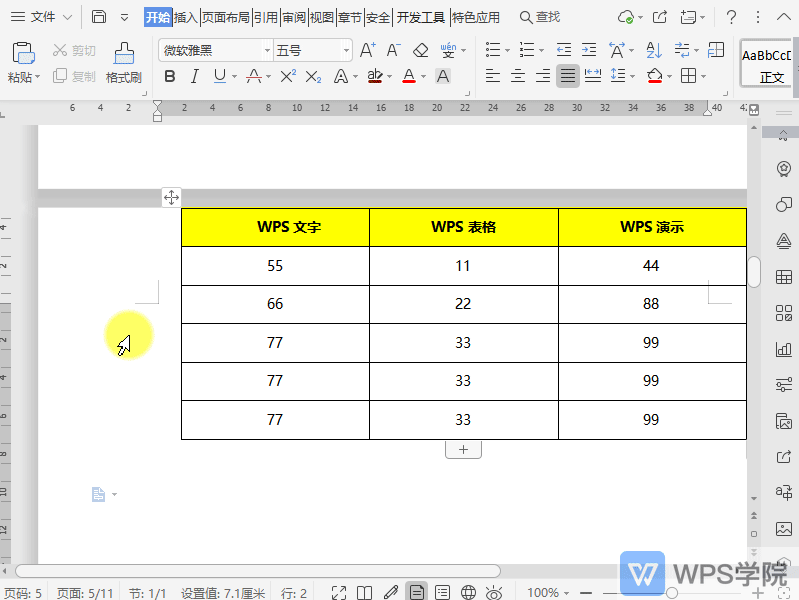799x600 pixels.
Task: Click the add row plus button below table
Action: tap(463, 450)
